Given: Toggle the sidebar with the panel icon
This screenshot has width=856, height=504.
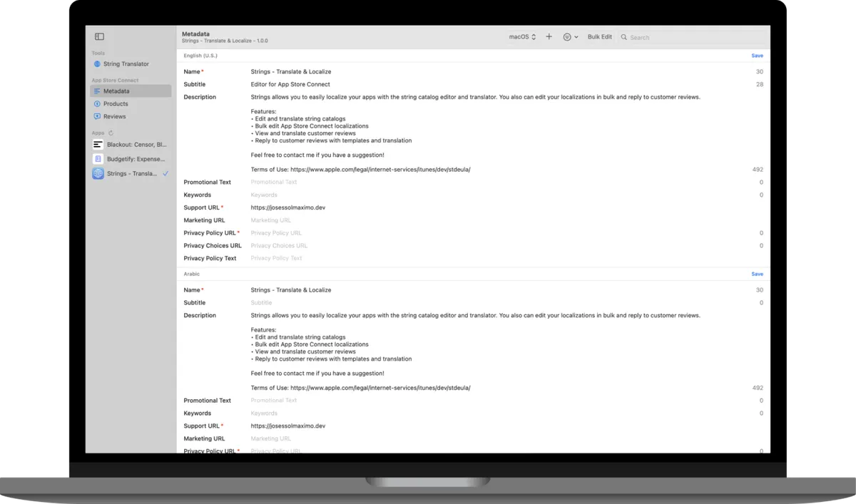Looking at the screenshot, I should pos(99,37).
